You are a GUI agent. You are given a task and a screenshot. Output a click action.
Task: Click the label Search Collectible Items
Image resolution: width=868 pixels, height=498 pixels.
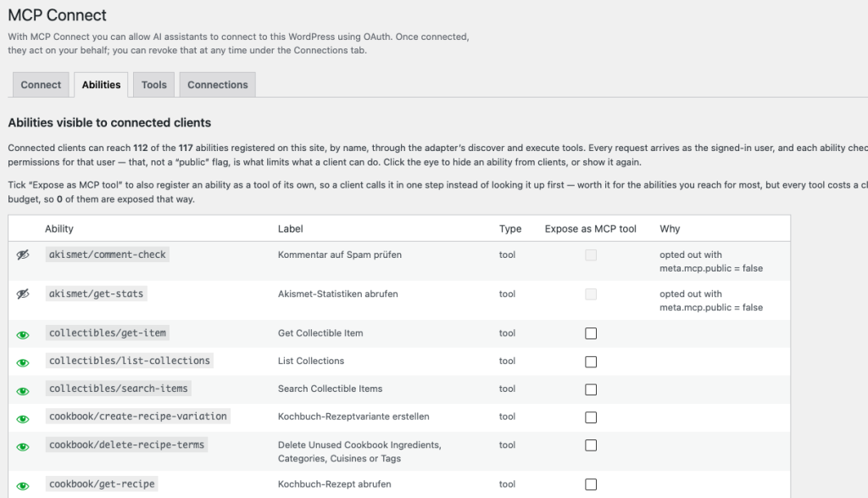pos(330,389)
